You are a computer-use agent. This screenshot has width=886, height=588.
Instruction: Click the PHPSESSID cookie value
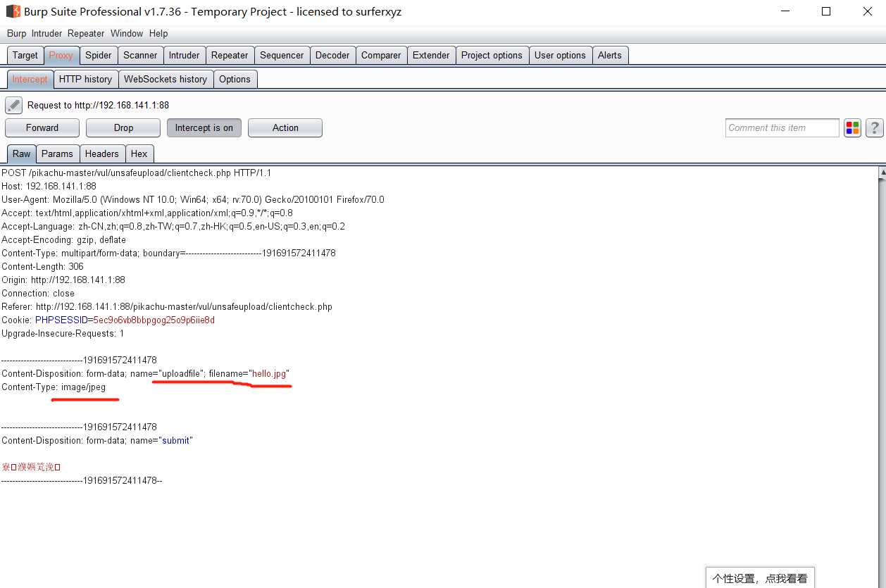154,320
